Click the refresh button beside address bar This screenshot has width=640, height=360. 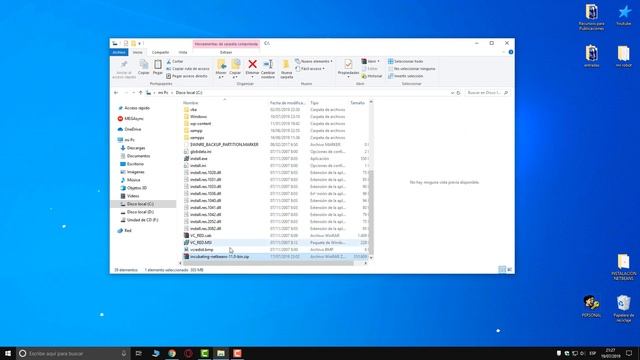click(x=458, y=93)
